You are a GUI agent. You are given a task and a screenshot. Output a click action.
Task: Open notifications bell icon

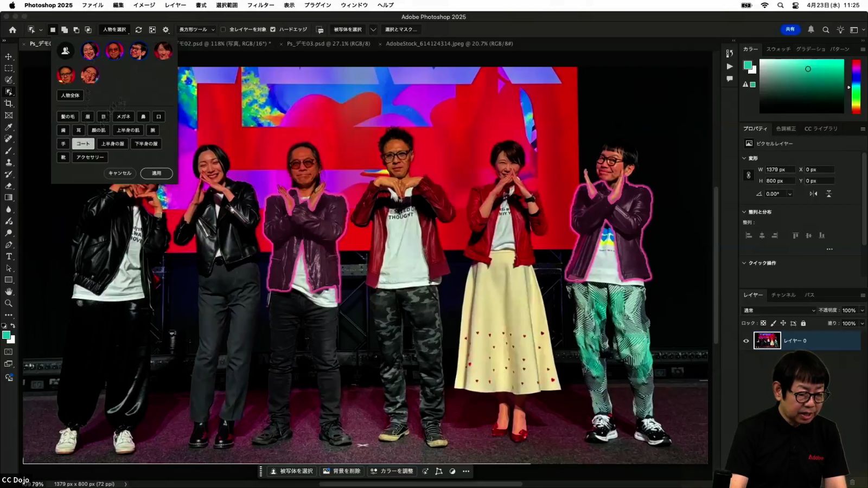811,30
